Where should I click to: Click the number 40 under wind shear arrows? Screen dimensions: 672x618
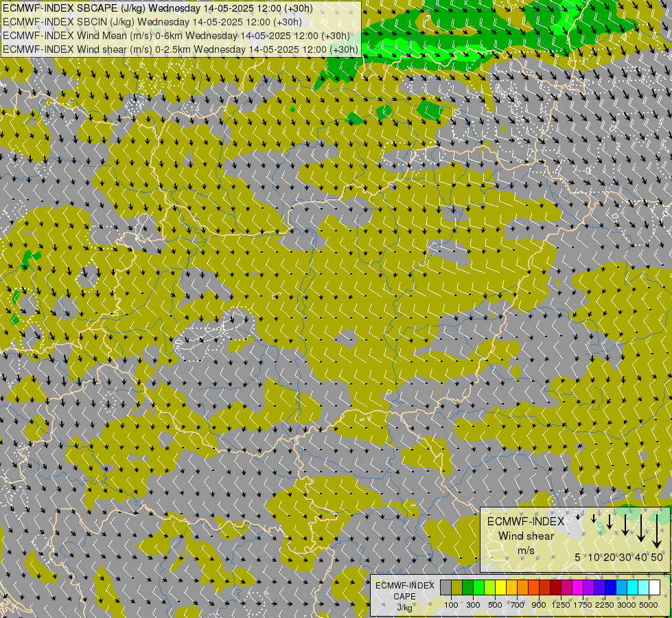click(641, 557)
